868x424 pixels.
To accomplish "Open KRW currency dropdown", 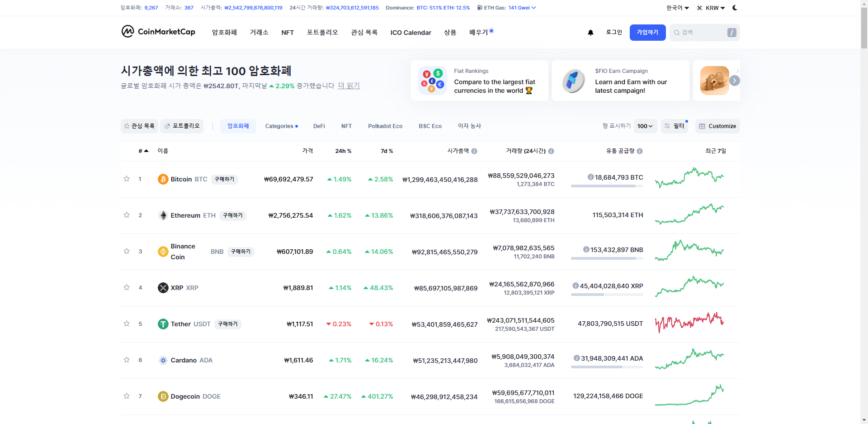I will point(711,8).
